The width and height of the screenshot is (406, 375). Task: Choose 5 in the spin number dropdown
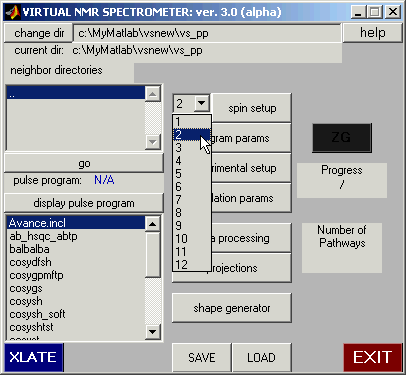(192, 174)
